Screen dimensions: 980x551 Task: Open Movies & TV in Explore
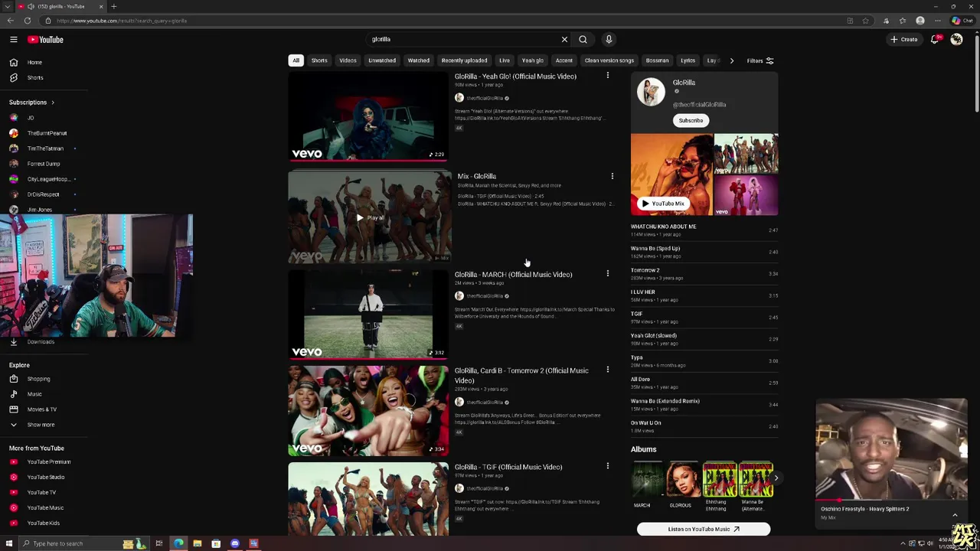coord(41,409)
